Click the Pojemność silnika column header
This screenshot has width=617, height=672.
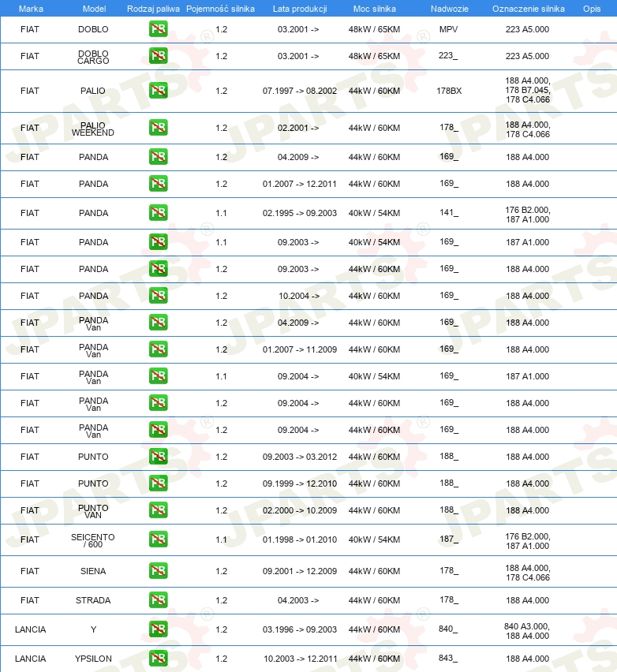220,9
